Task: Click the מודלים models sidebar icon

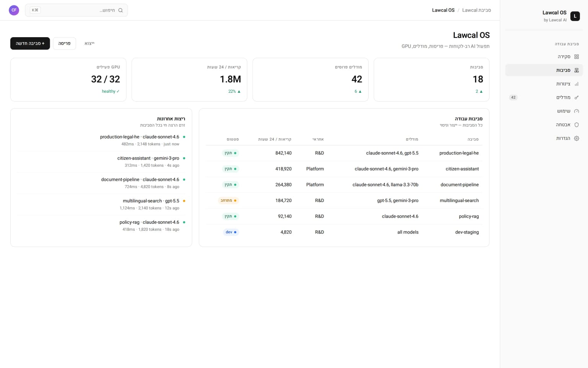Action: pos(577,97)
